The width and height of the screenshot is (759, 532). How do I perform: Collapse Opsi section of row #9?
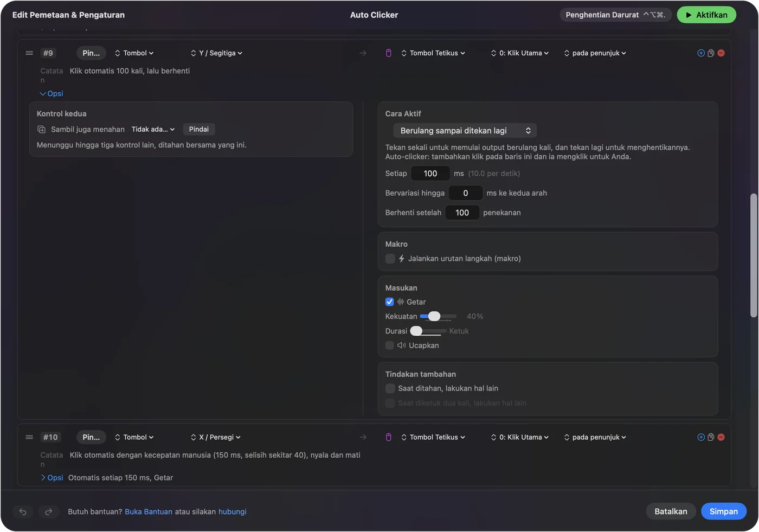(x=52, y=94)
